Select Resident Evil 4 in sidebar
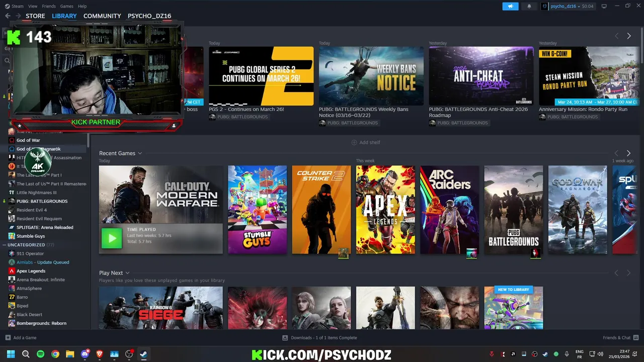 point(31,210)
